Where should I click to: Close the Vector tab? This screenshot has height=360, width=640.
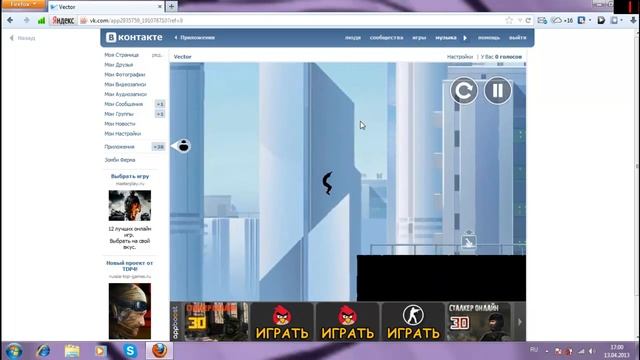point(160,7)
